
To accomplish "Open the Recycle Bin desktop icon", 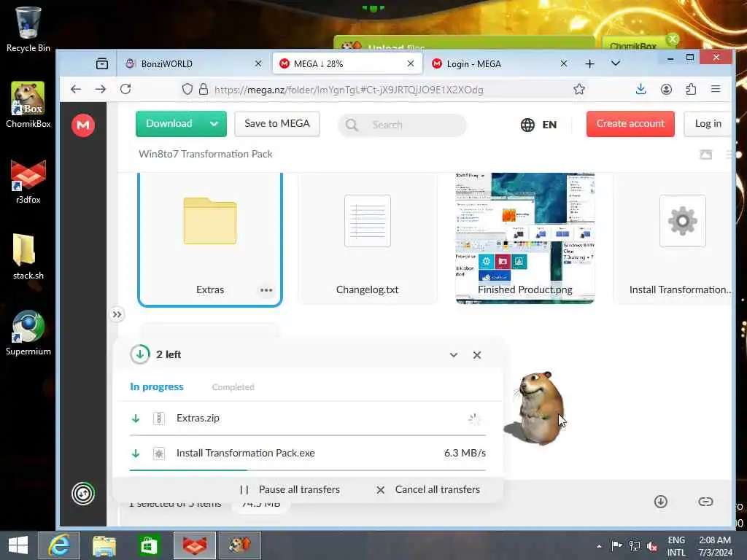I will click(x=28, y=28).
